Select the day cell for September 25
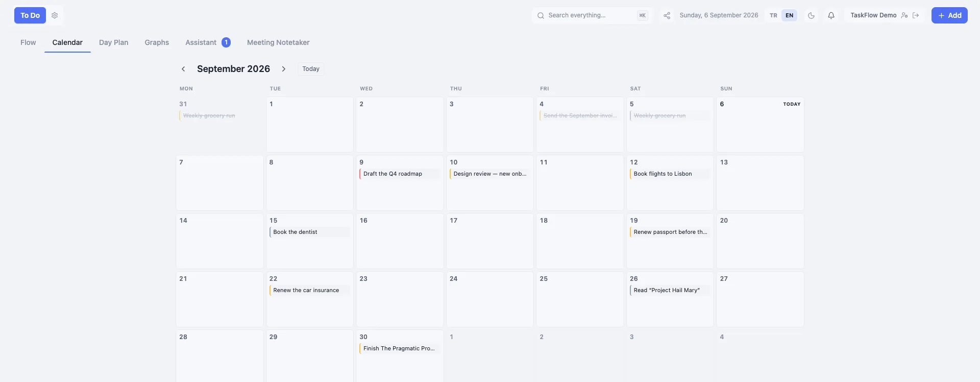Image resolution: width=980 pixels, height=382 pixels. coord(580,299)
